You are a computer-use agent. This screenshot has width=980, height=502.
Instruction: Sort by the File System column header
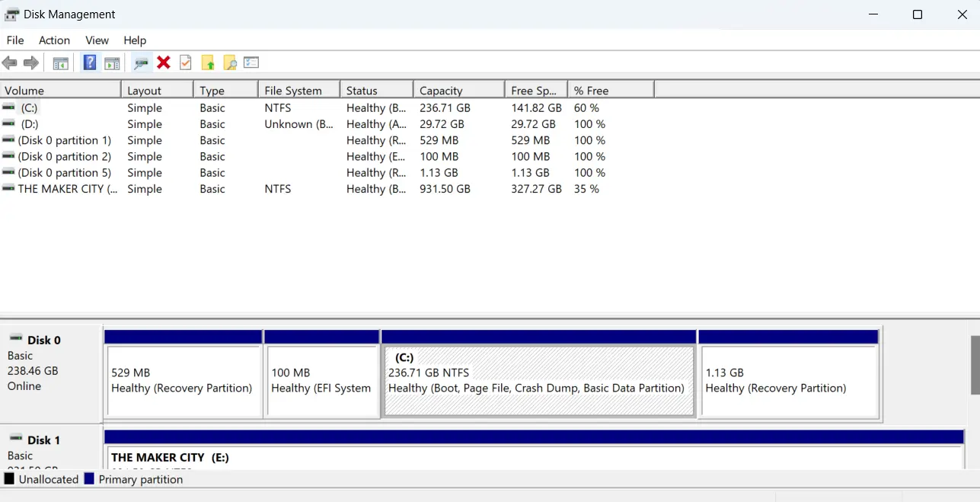pos(298,90)
